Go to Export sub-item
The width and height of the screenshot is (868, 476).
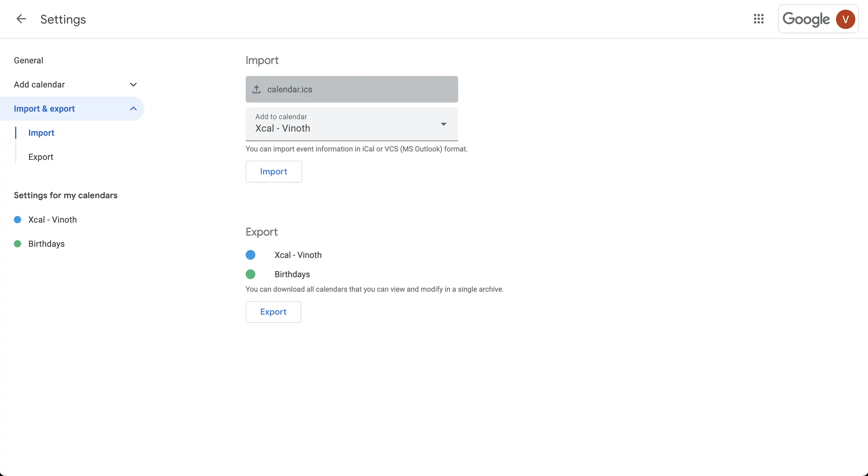[41, 157]
